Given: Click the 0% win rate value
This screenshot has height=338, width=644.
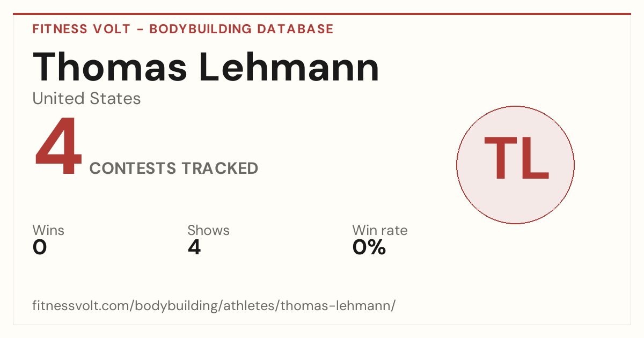Looking at the screenshot, I should pyautogui.click(x=369, y=247).
